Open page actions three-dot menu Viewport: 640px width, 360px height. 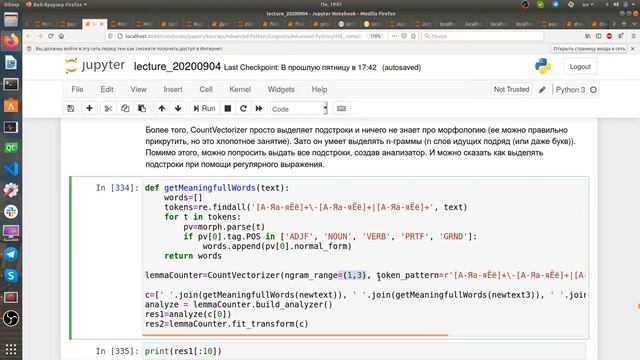point(394,36)
